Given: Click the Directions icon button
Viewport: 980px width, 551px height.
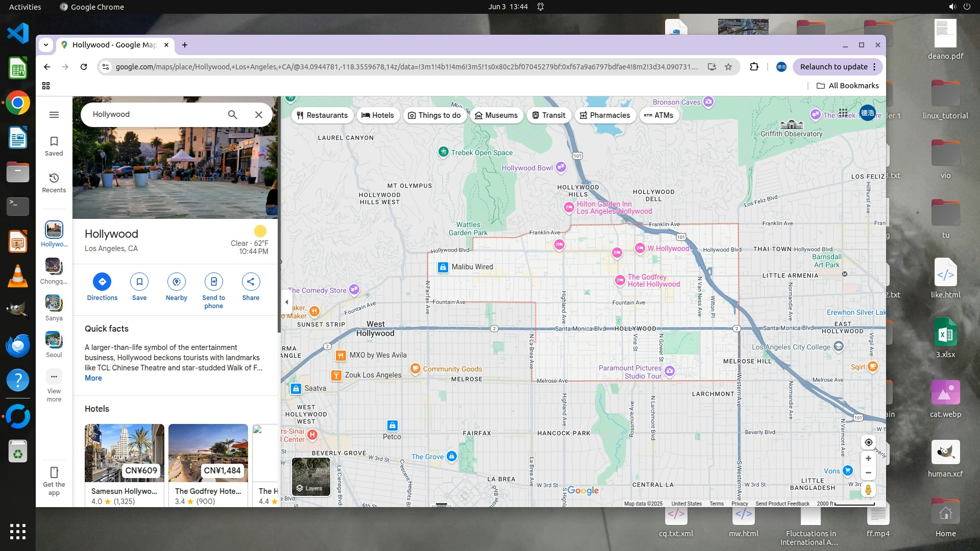Looking at the screenshot, I should (102, 282).
